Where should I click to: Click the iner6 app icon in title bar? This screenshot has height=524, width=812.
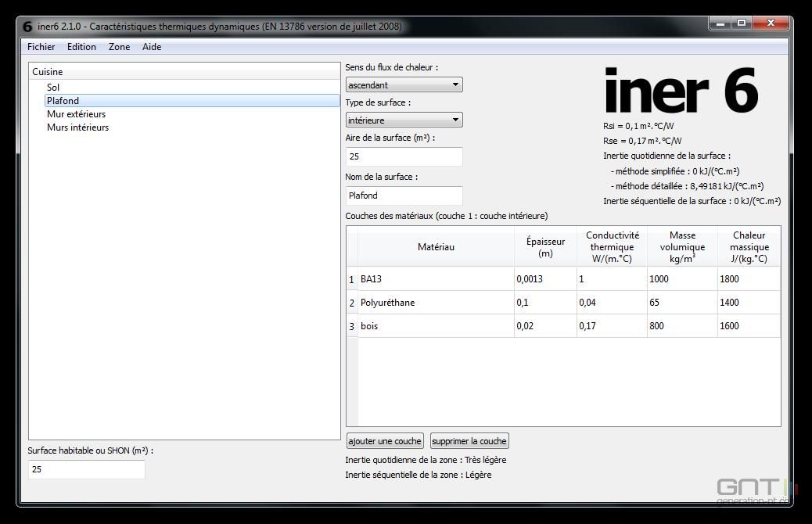pyautogui.click(x=27, y=27)
